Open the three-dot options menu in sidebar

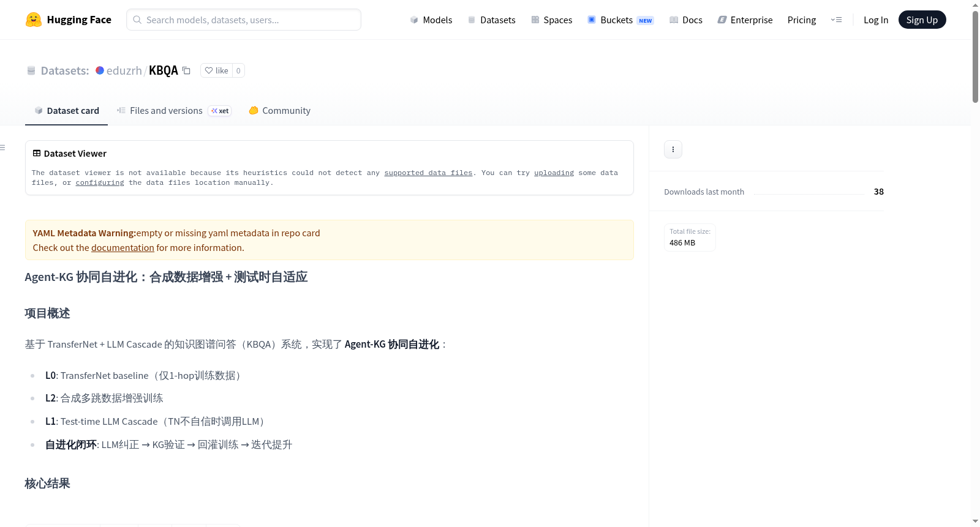pyautogui.click(x=673, y=149)
